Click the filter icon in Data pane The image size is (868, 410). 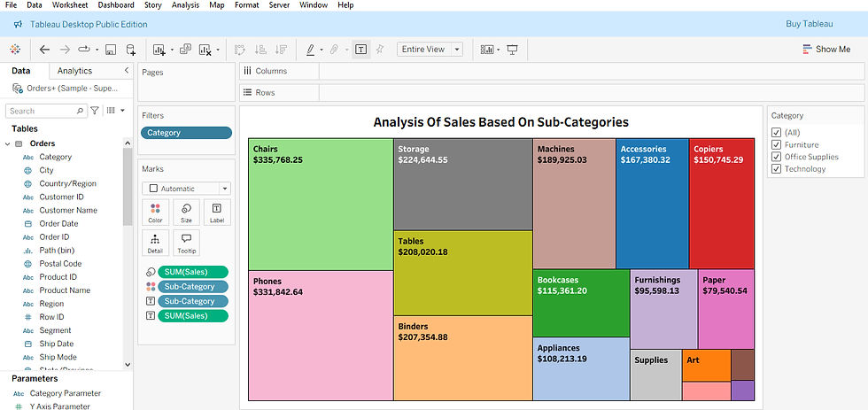coord(95,111)
